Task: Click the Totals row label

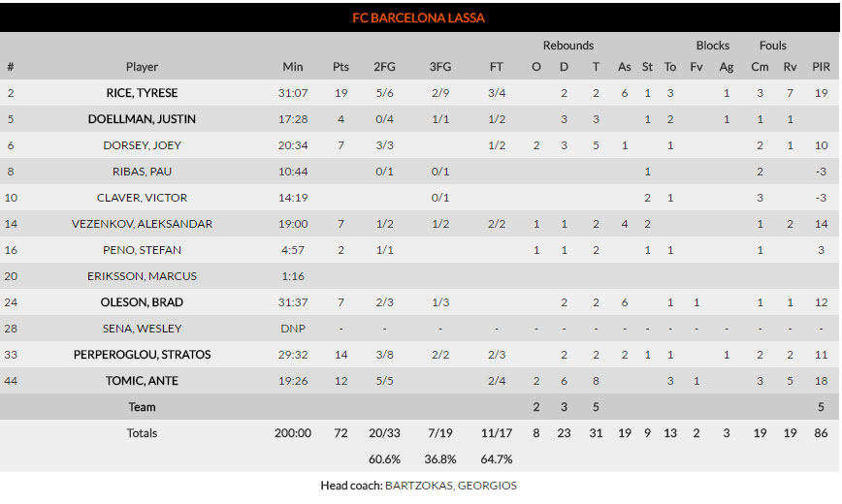Action: [142, 433]
